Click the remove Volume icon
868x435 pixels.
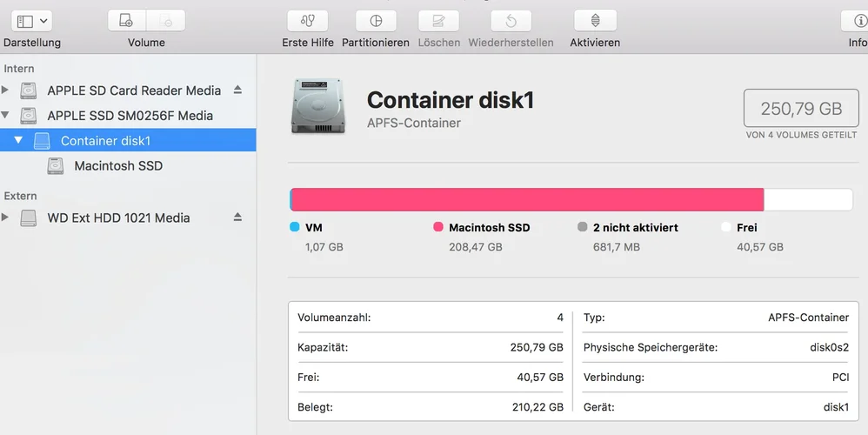pyautogui.click(x=166, y=21)
